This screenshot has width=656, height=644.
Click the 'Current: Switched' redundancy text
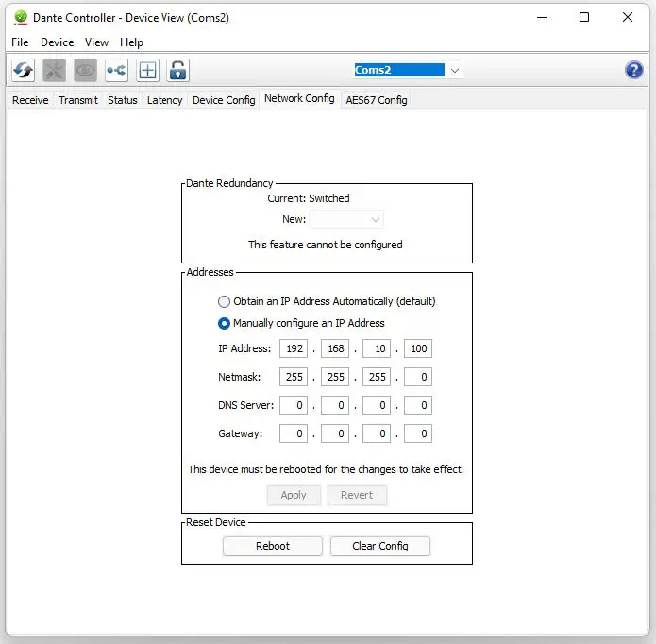pyautogui.click(x=309, y=198)
